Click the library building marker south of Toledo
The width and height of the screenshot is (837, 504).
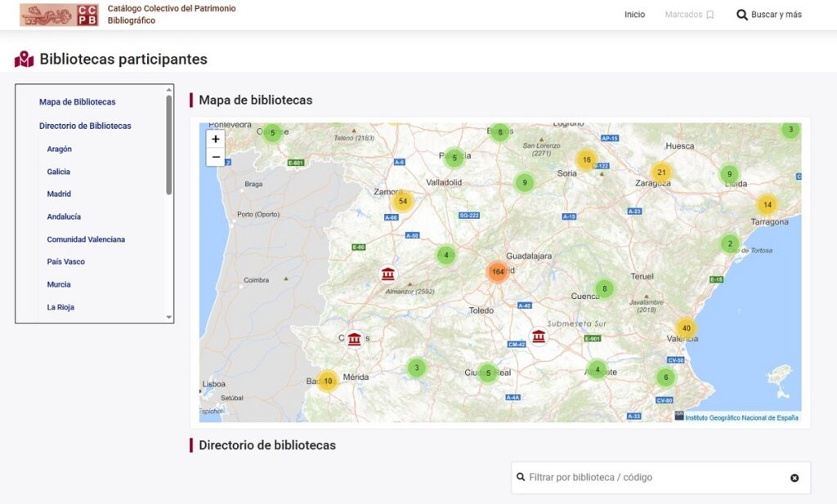pyautogui.click(x=538, y=335)
